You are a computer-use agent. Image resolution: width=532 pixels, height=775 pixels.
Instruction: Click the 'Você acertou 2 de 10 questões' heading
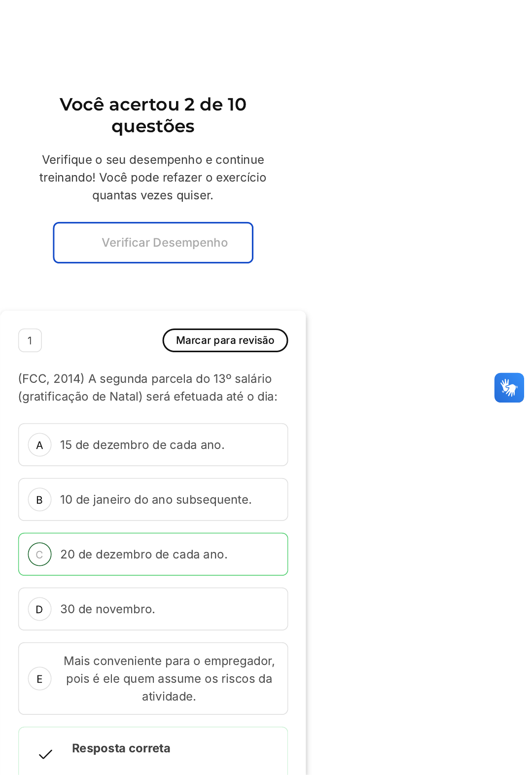coord(153,115)
